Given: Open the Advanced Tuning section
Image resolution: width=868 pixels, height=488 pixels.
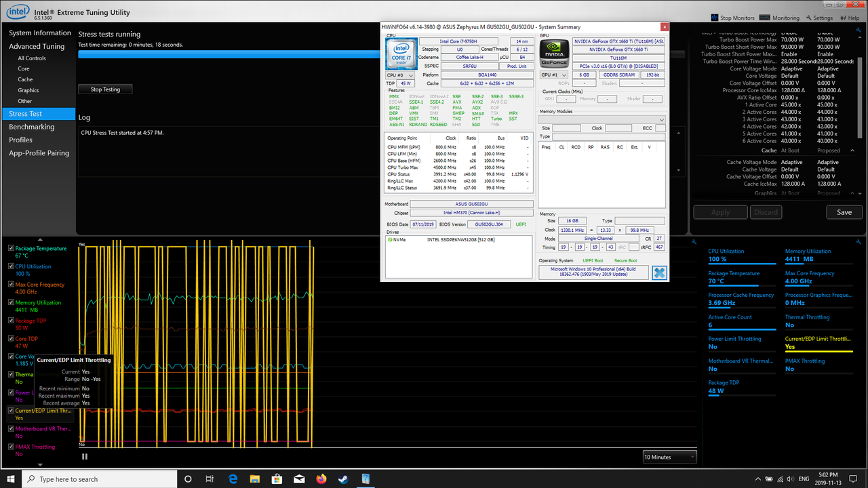Looking at the screenshot, I should point(37,46).
